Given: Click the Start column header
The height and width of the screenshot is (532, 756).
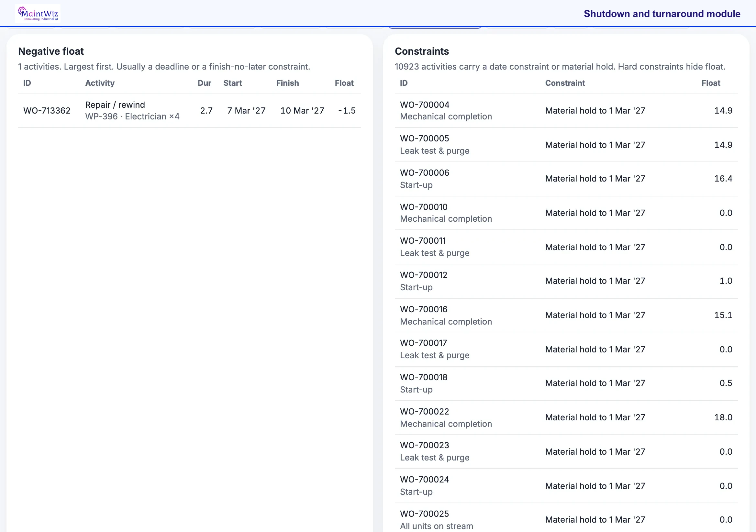Looking at the screenshot, I should [232, 83].
